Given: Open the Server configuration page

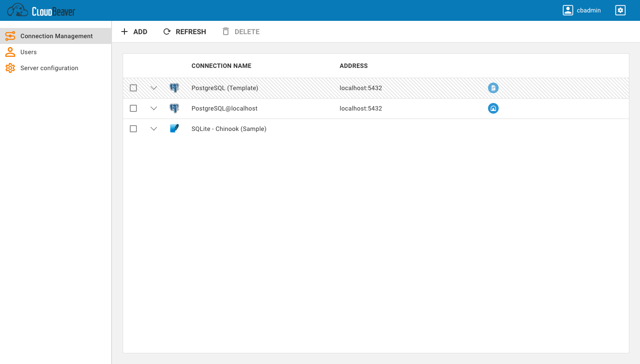Looking at the screenshot, I should 49,68.
